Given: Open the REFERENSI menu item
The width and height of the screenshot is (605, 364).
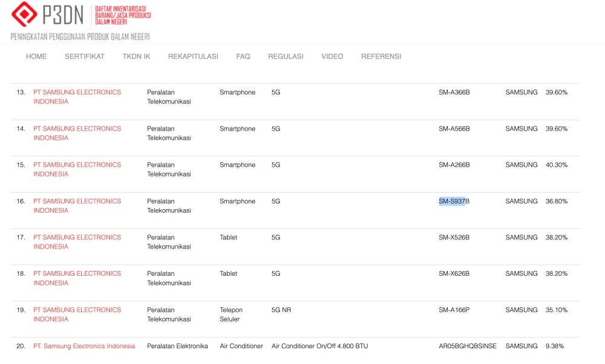Looking at the screenshot, I should tap(381, 56).
